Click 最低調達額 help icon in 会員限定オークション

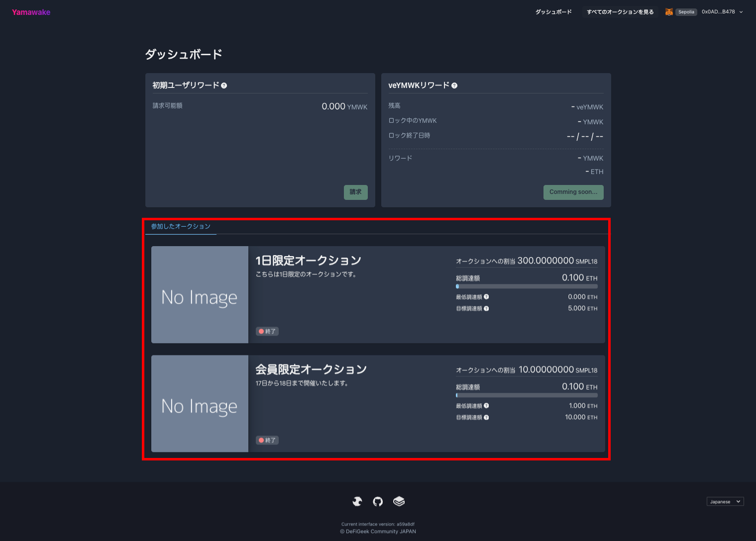pos(486,406)
